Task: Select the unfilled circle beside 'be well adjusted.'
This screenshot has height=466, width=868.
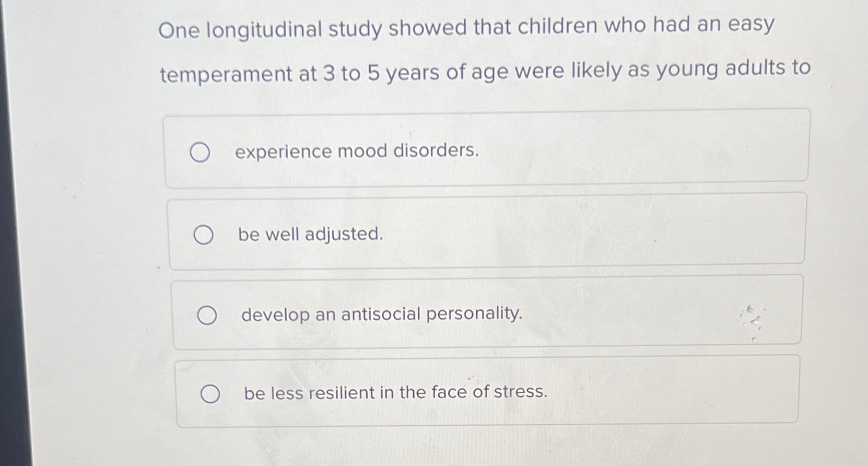Action: 204,235
